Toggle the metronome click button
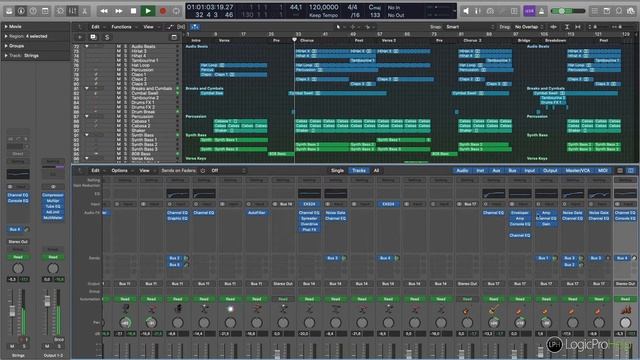The height and width of the screenshot is (360, 640). pos(542,11)
